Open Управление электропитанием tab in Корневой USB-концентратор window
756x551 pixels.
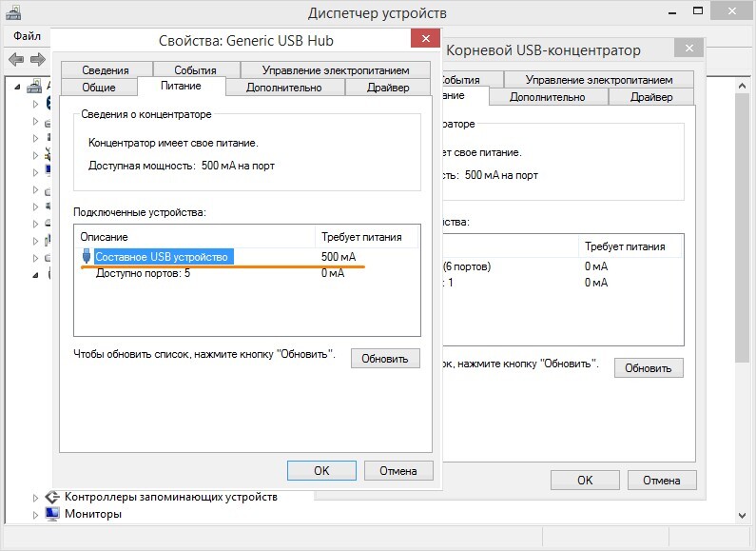click(599, 80)
